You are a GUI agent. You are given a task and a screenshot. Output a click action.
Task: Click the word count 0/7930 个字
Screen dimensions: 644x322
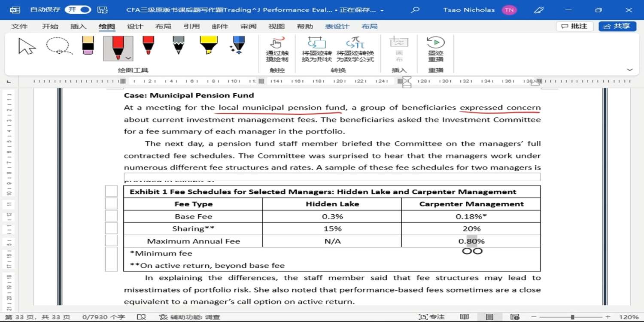click(103, 317)
